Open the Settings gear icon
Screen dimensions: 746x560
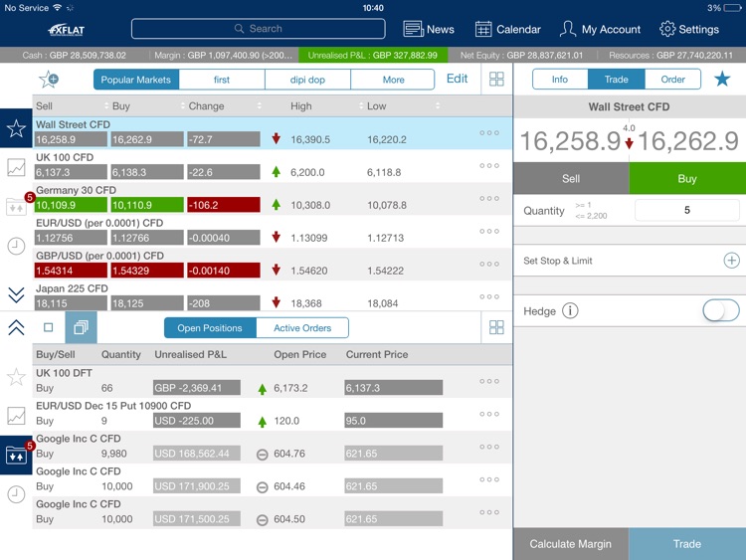point(667,29)
